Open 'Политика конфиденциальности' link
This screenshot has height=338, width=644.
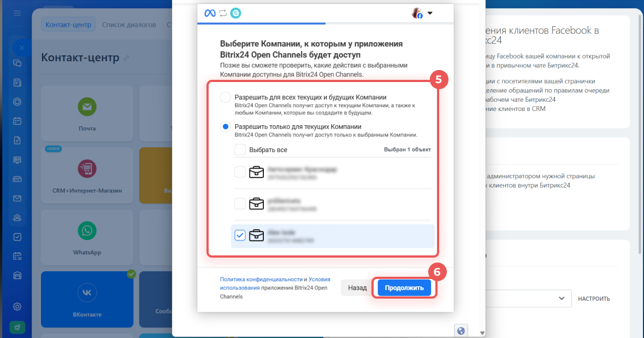pyautogui.click(x=261, y=279)
